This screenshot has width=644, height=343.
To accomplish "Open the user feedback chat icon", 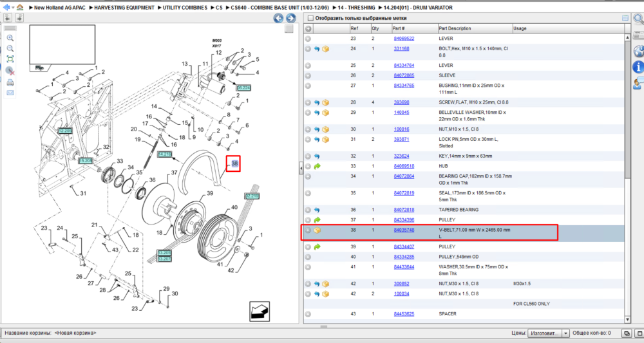I will click(x=639, y=83).
